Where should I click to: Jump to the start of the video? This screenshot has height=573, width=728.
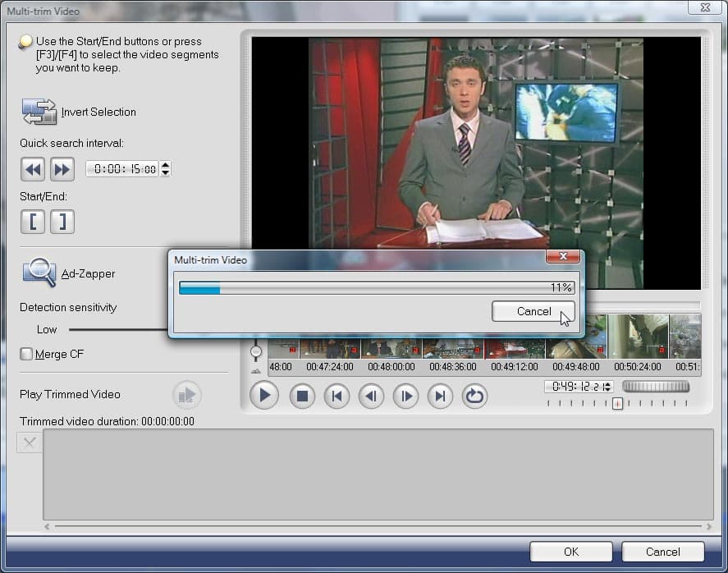click(x=337, y=396)
